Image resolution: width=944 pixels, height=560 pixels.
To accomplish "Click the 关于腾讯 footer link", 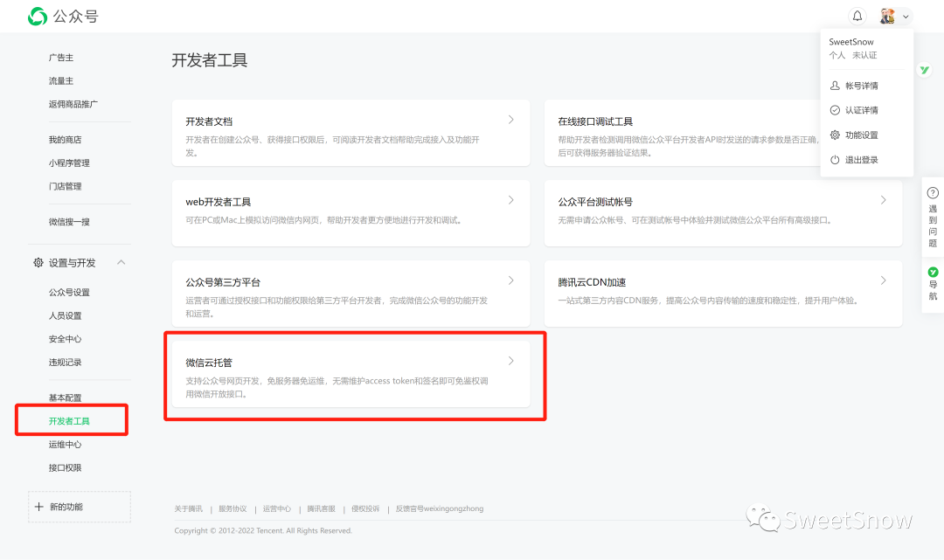I will pyautogui.click(x=189, y=508).
